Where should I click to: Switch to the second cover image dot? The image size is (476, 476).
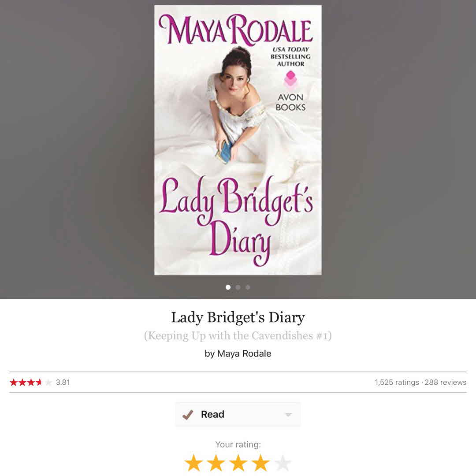[x=238, y=287]
